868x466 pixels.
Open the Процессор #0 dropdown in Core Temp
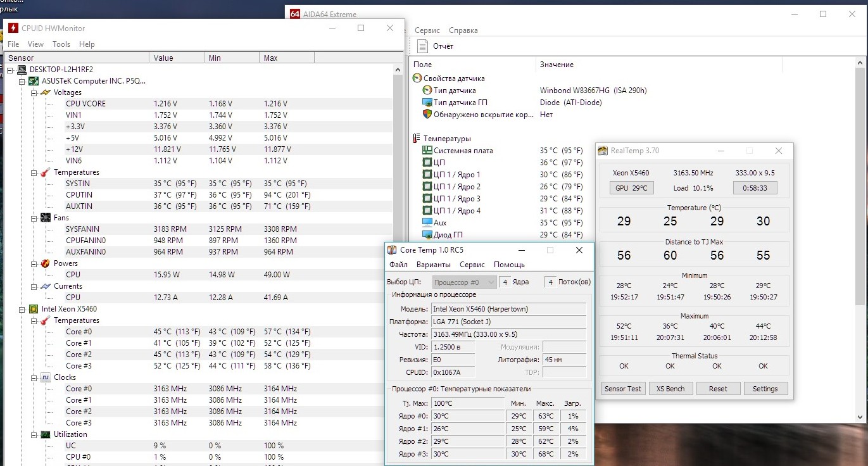(465, 282)
